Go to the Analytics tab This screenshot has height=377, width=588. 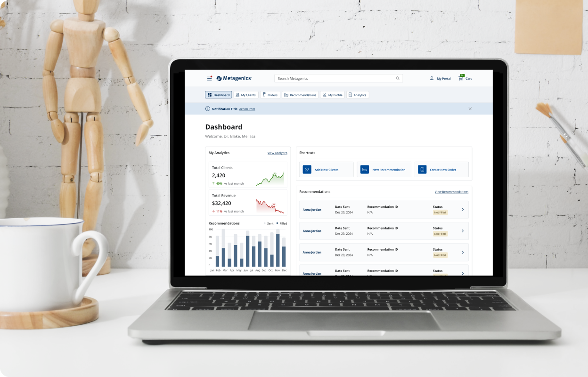coord(358,95)
